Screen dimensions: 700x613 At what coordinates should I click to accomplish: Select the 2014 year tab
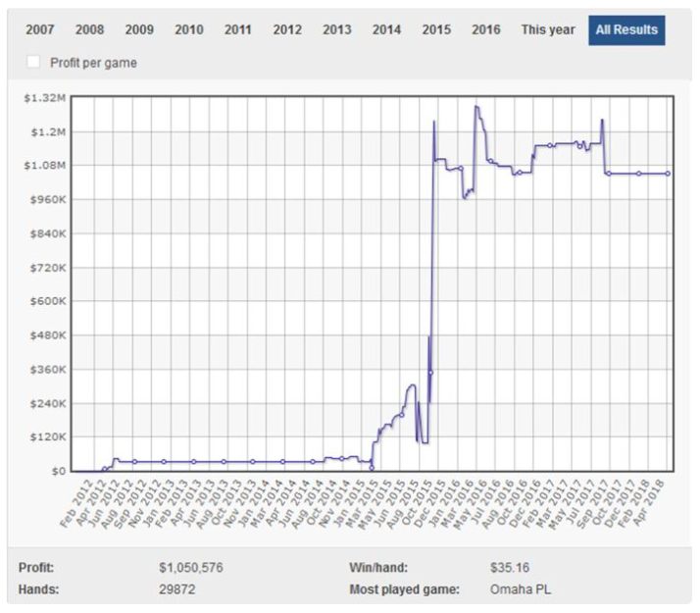(386, 29)
